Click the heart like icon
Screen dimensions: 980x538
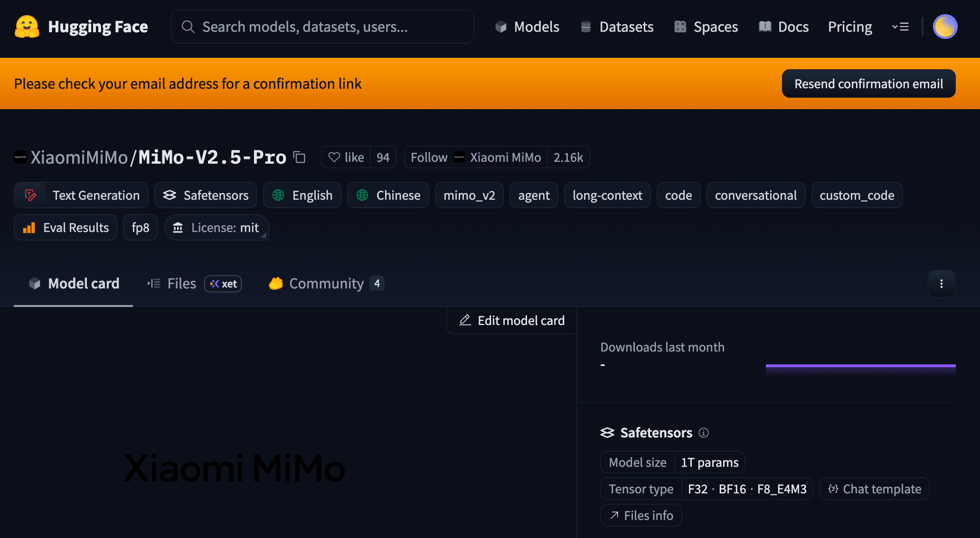click(334, 157)
